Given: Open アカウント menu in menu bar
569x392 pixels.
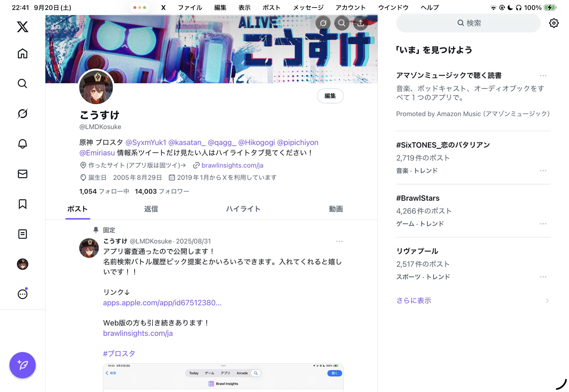Looking at the screenshot, I should (350, 7).
